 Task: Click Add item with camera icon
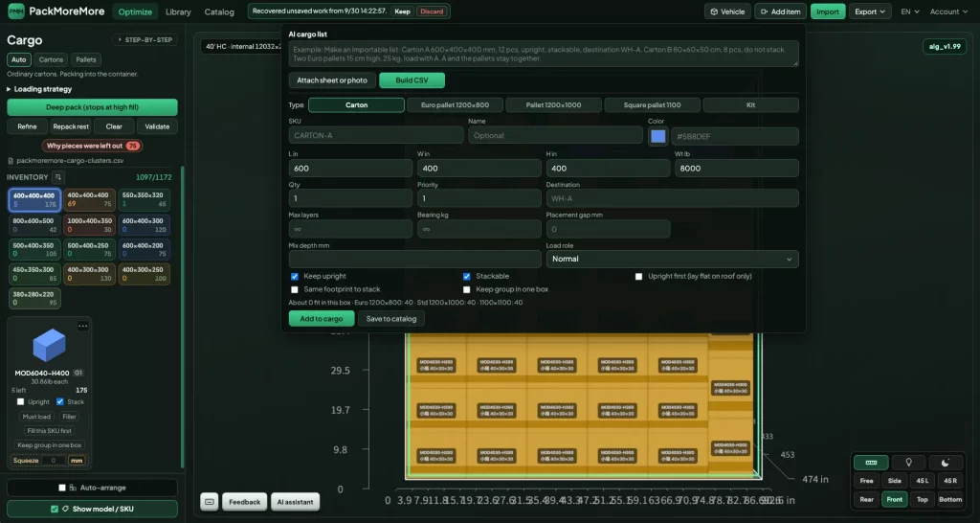click(x=780, y=11)
